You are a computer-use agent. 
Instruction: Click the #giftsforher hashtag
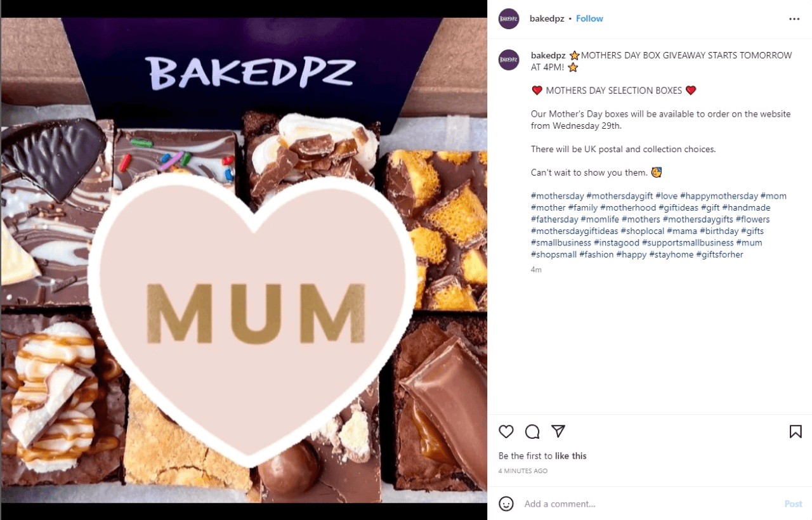coord(719,254)
